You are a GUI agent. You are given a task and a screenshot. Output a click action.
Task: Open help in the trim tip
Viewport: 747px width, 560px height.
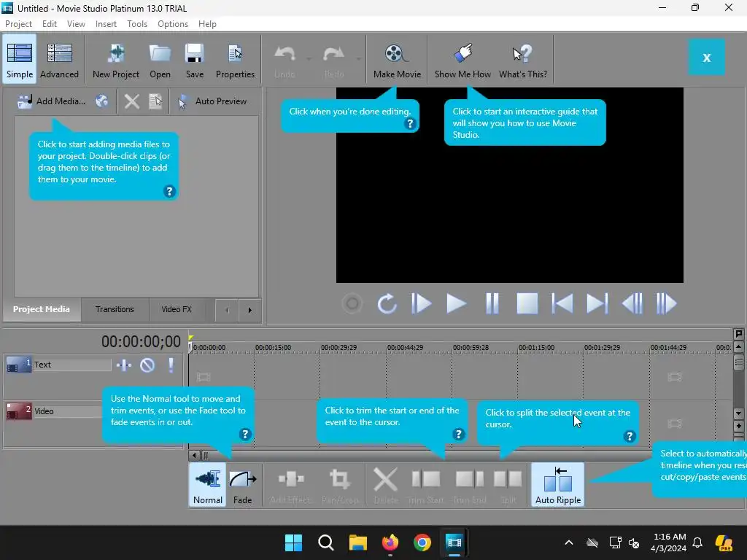point(458,435)
